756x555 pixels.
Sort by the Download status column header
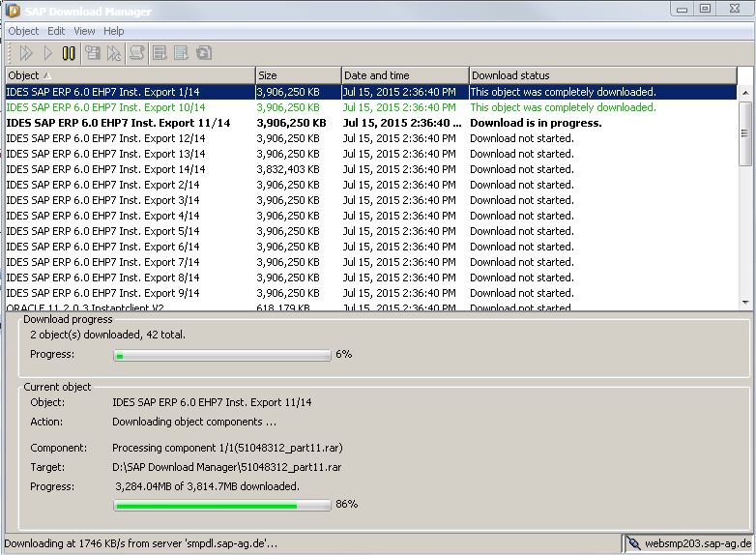(x=602, y=75)
